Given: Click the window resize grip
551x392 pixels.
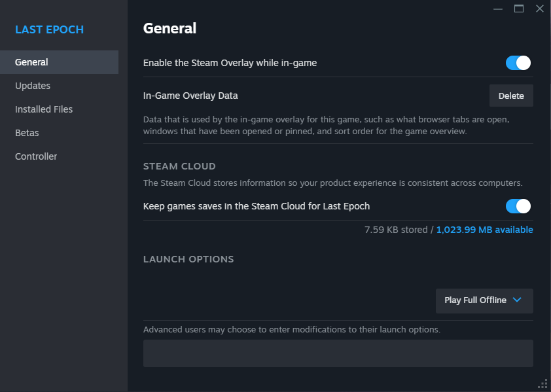Looking at the screenshot, I should [543, 384].
